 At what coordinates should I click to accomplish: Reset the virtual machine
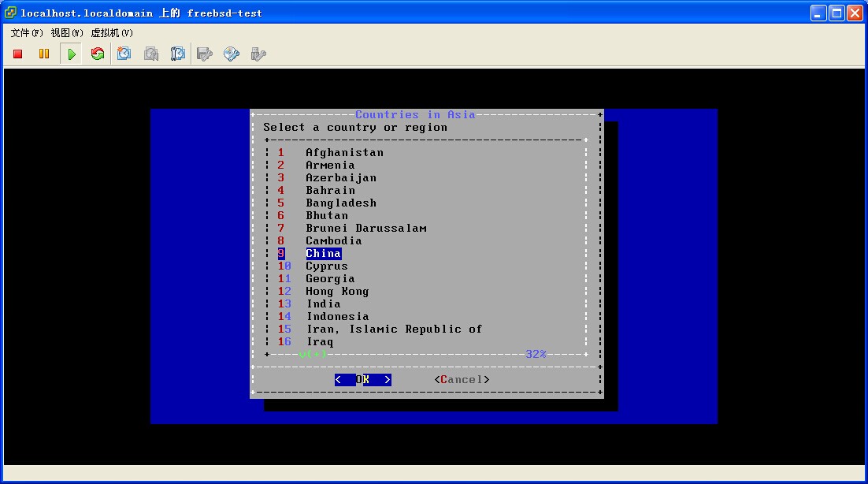coord(98,54)
